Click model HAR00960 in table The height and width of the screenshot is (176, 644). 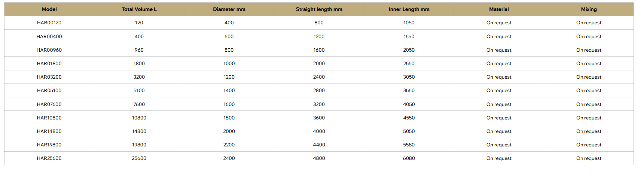point(49,50)
